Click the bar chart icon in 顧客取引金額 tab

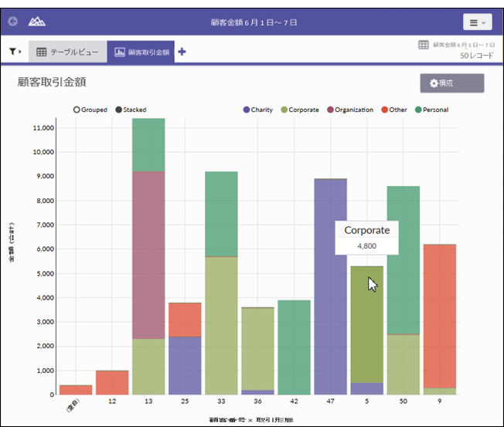coord(120,52)
